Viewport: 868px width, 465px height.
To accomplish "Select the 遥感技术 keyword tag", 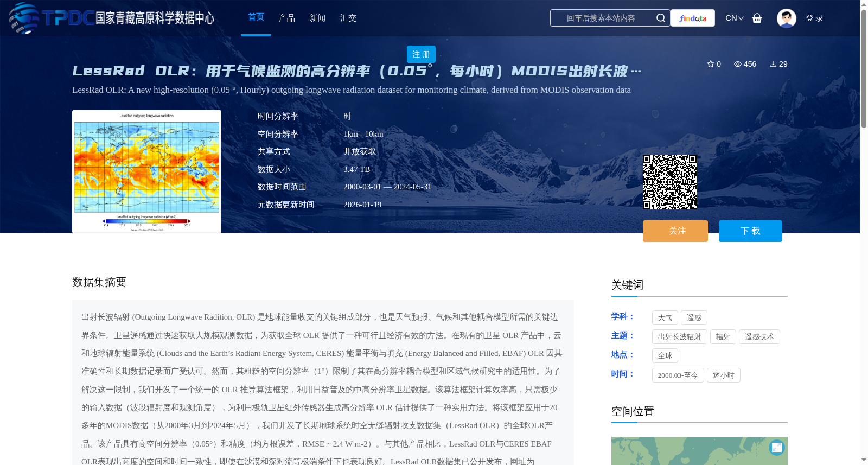I will pos(759,337).
